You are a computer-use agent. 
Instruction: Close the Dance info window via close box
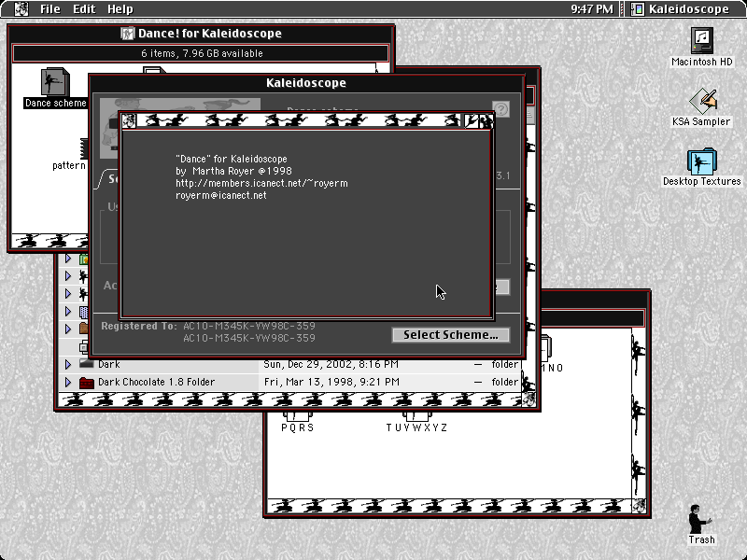[x=129, y=121]
